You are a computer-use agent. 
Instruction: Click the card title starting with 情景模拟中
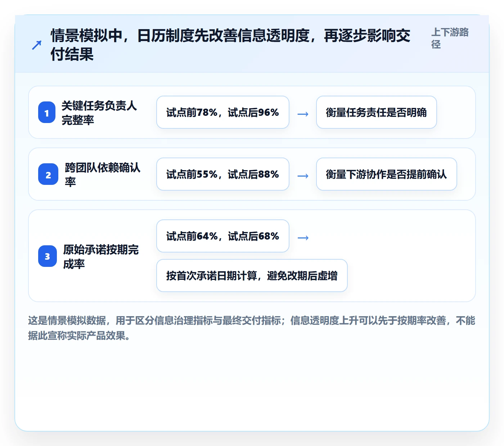point(230,45)
